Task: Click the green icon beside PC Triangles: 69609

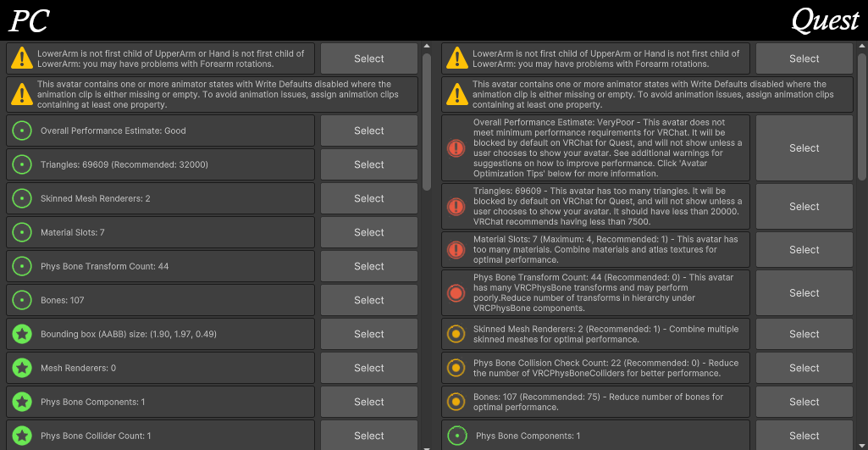Action: click(x=22, y=164)
